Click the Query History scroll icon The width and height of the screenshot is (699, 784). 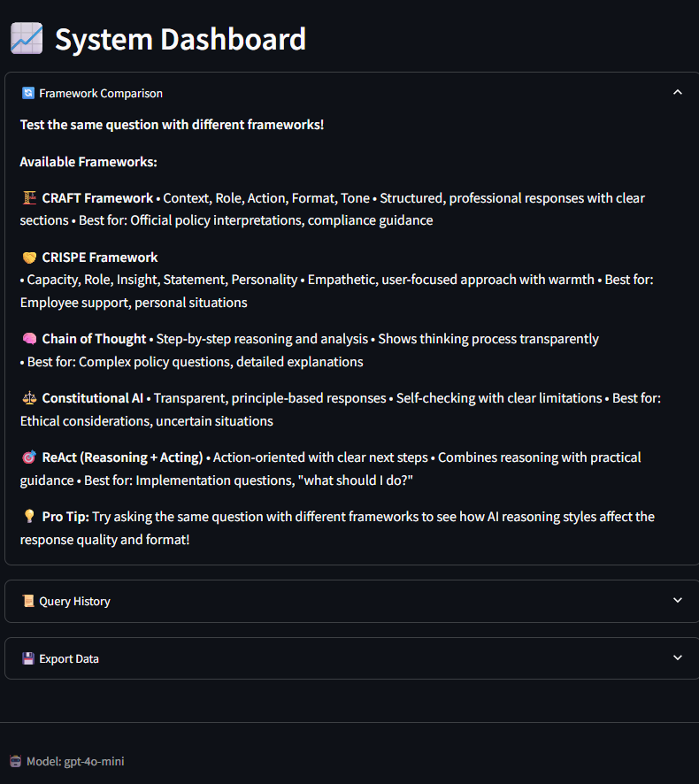28,601
